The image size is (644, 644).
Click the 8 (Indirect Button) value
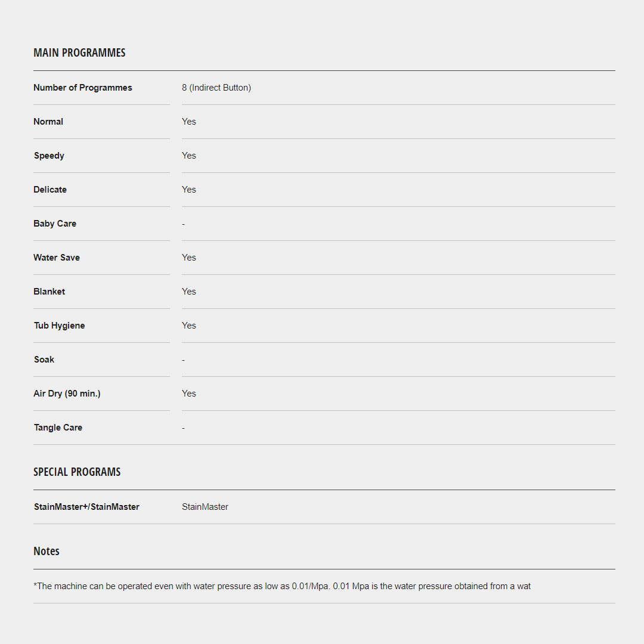pos(216,88)
